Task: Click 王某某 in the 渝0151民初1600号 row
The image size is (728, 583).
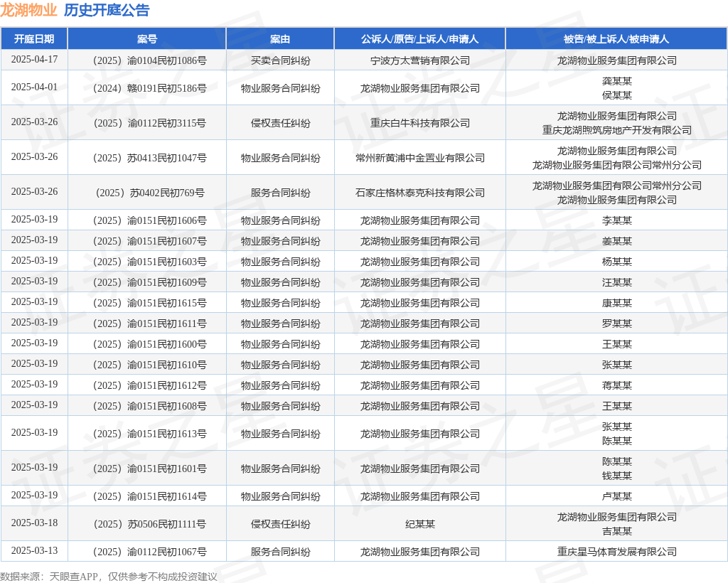Action: pos(617,344)
